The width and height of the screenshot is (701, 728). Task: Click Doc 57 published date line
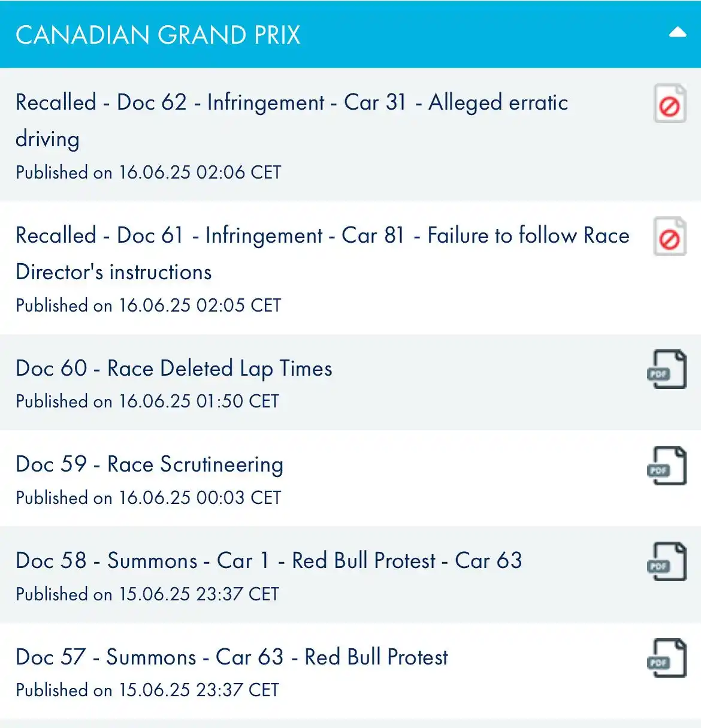tap(147, 690)
